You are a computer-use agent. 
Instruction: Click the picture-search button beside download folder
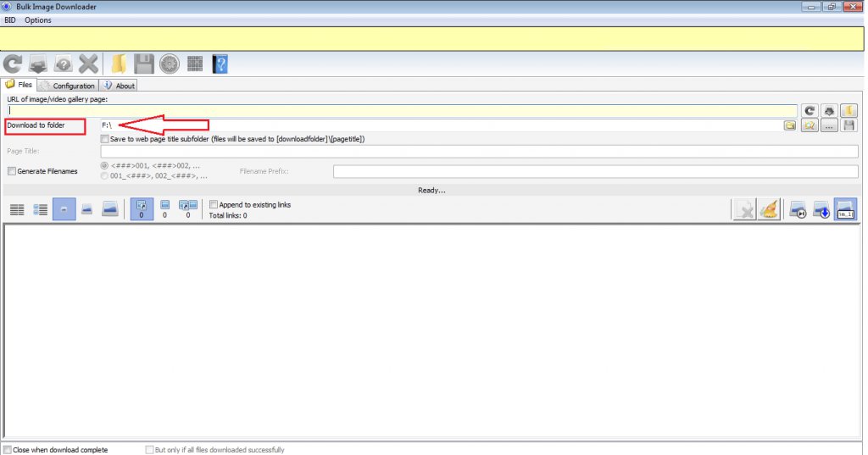click(810, 125)
